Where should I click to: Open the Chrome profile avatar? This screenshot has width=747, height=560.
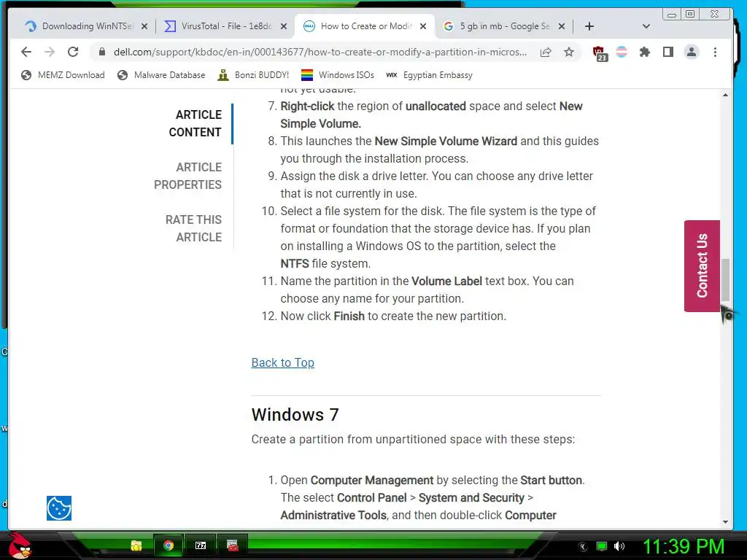click(x=692, y=52)
